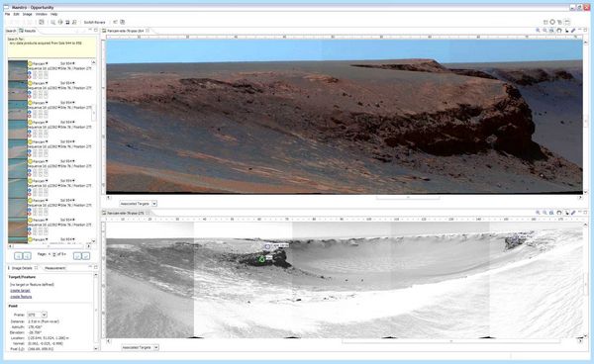This screenshot has width=594, height=364.
Task: Select the pencil annotation tool in top view
Action: (x=573, y=31)
